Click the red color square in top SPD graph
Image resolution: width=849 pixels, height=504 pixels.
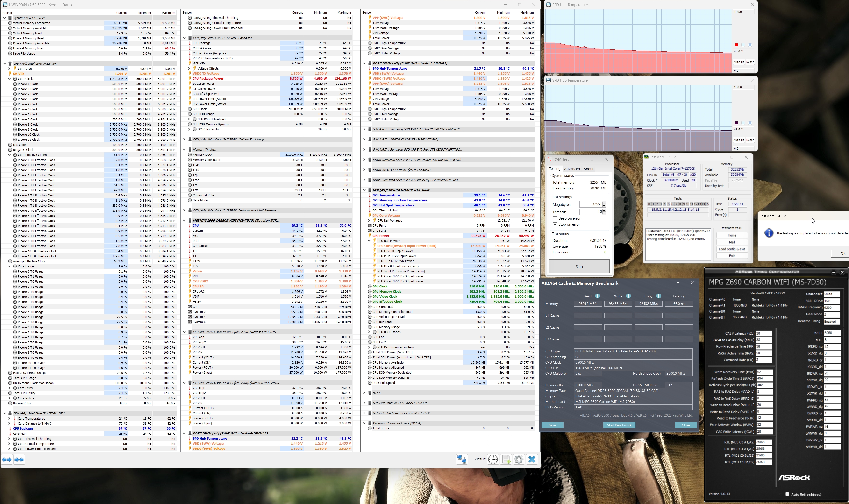pos(736,45)
